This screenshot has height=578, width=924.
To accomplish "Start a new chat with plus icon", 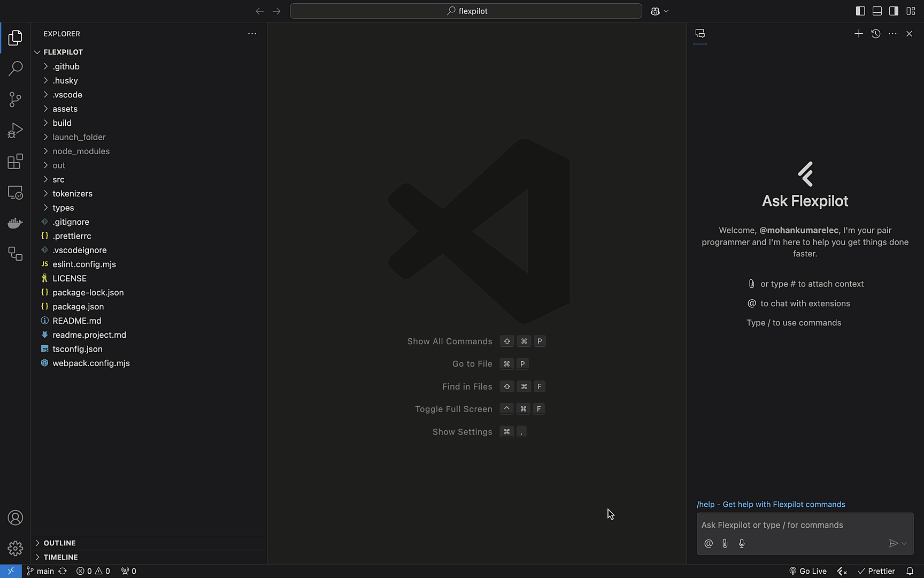I will point(858,34).
